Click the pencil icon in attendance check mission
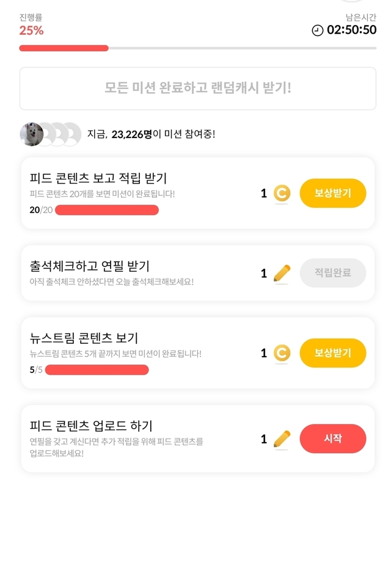The height and width of the screenshot is (588, 391). [282, 273]
